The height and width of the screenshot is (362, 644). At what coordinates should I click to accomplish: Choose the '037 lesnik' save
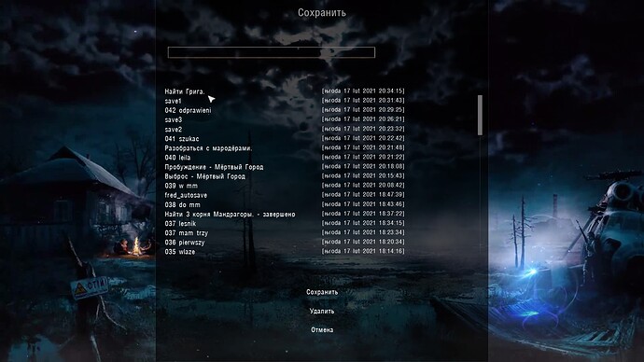coord(285,223)
